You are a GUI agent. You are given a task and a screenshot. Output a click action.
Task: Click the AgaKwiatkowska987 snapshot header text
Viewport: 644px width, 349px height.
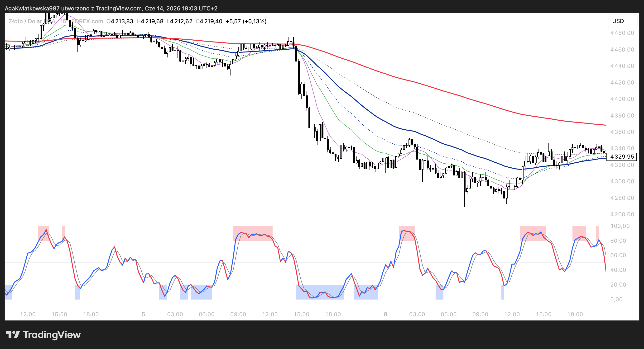111,9
